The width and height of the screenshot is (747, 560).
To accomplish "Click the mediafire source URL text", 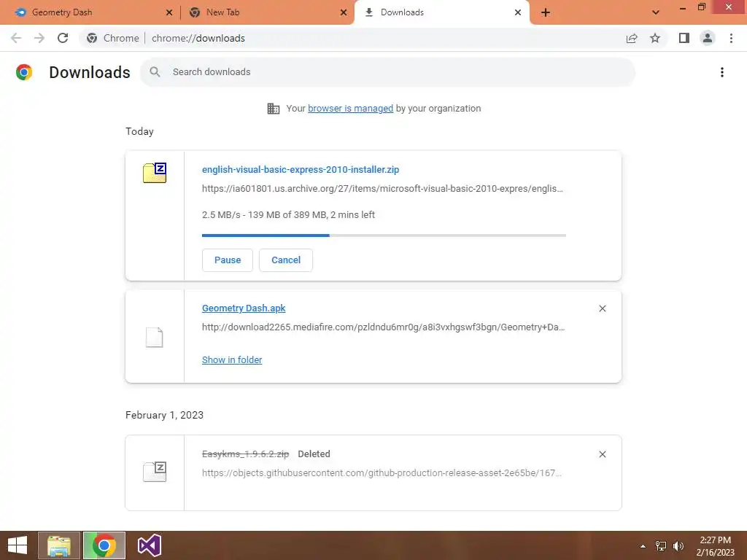I will click(384, 327).
